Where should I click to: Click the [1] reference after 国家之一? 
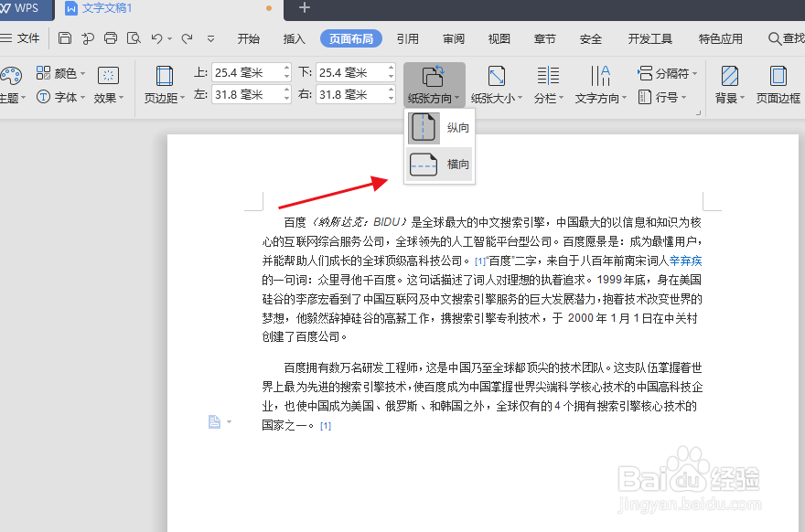point(326,426)
